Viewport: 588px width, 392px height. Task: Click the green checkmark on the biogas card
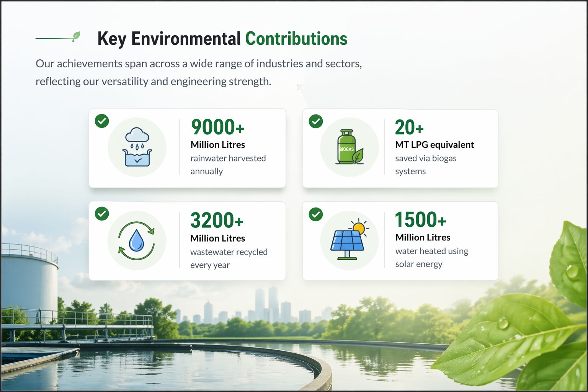pyautogui.click(x=316, y=121)
